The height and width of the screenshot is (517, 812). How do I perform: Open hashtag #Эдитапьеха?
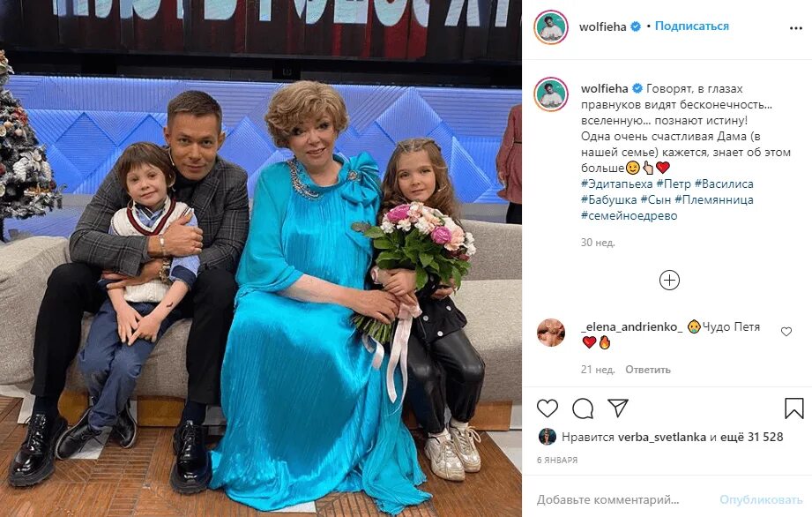point(617,184)
